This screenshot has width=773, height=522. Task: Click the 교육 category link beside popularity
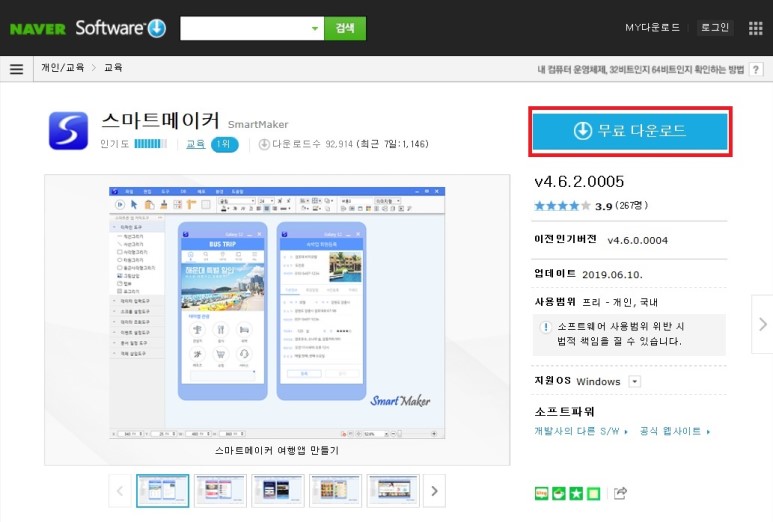(196, 144)
